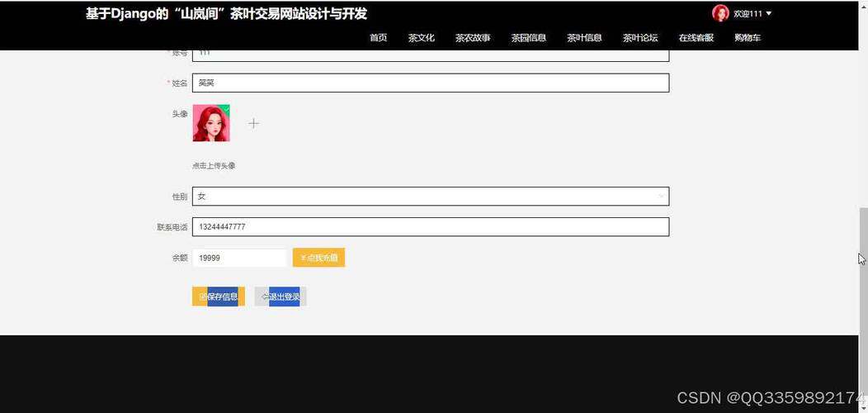The image size is (868, 413).
Task: Open 茶叶信息 navigation link
Action: (x=584, y=38)
